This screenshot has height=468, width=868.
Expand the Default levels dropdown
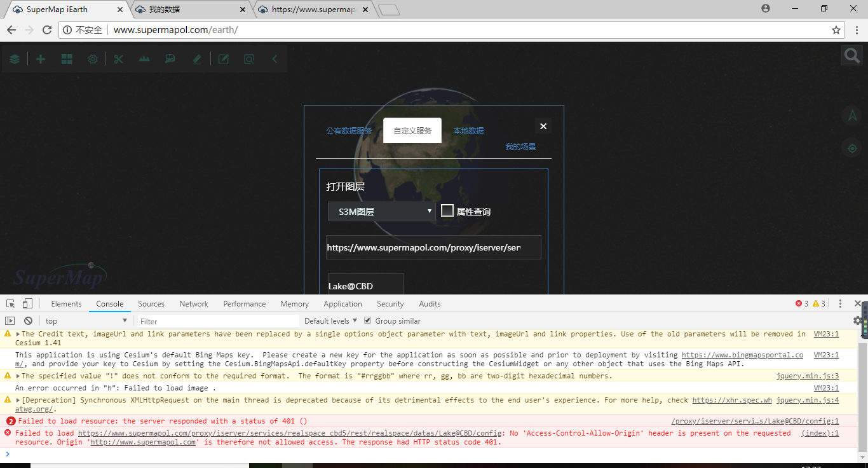tap(330, 321)
